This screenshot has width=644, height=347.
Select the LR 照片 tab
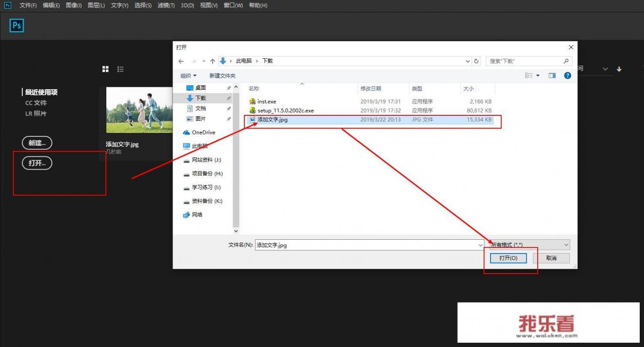point(36,113)
